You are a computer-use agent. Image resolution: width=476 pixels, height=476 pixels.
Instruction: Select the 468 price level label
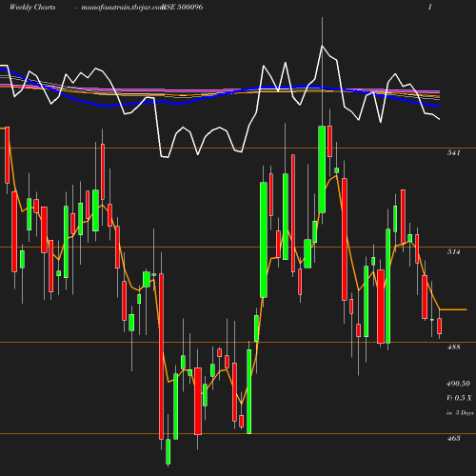(454, 438)
